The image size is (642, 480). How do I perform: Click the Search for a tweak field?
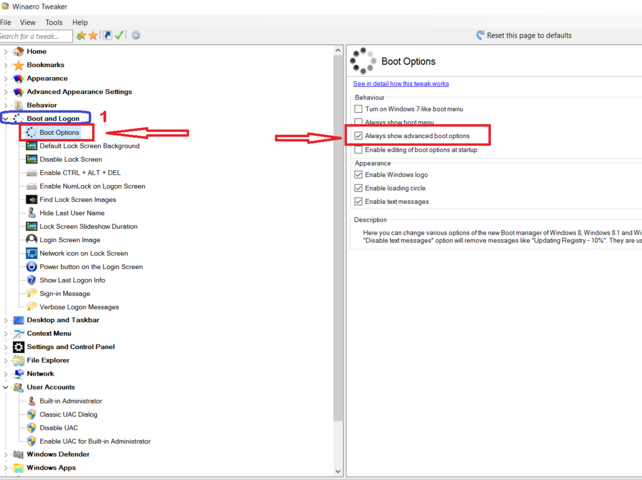[36, 36]
